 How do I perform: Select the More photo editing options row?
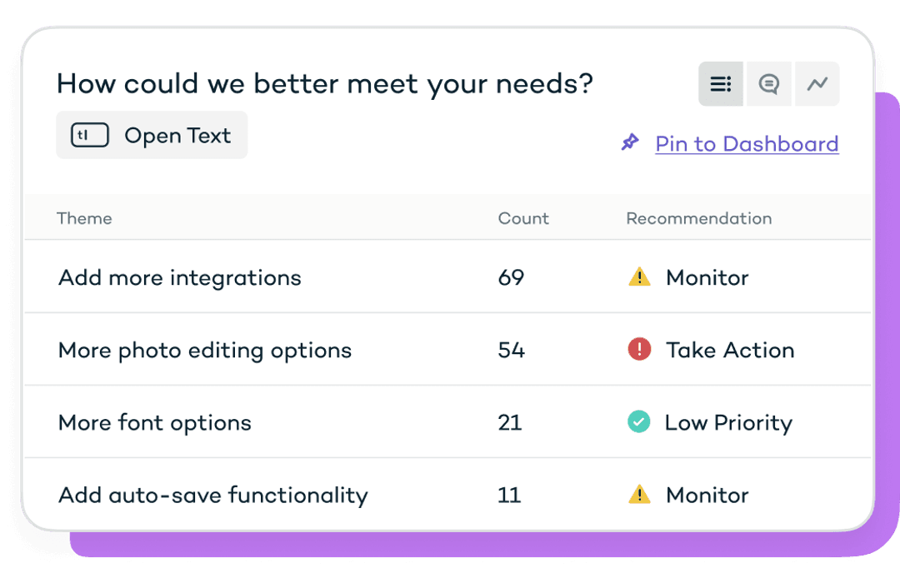(447, 349)
